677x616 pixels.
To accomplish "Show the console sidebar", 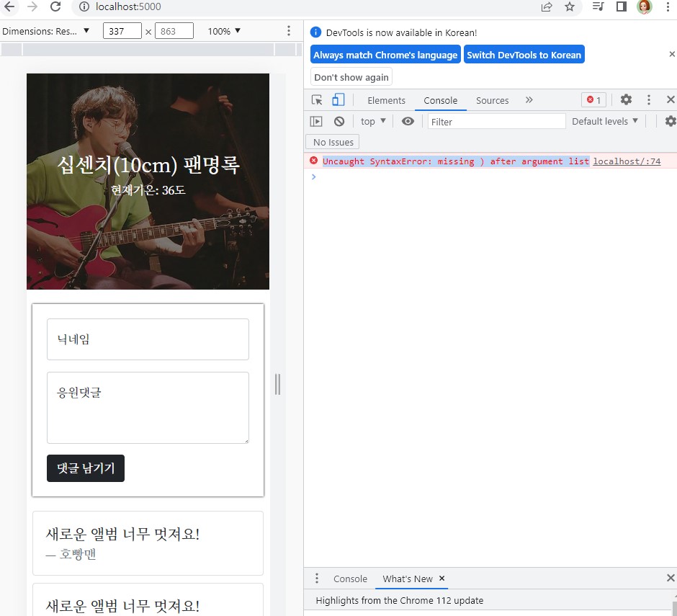I will pyautogui.click(x=316, y=121).
